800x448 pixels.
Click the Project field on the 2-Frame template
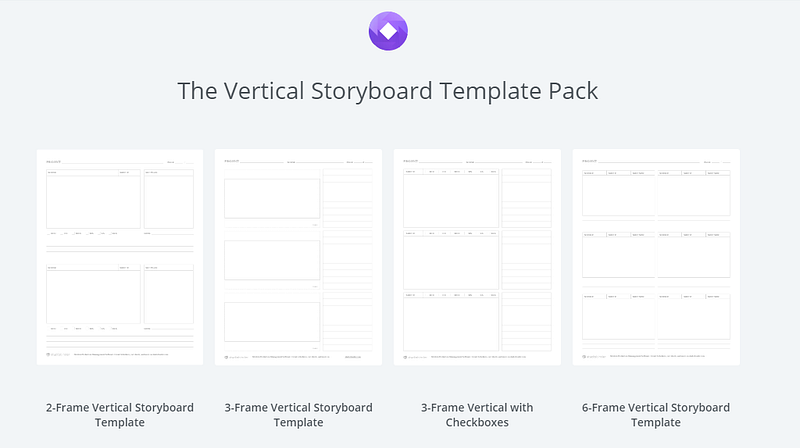(100, 161)
